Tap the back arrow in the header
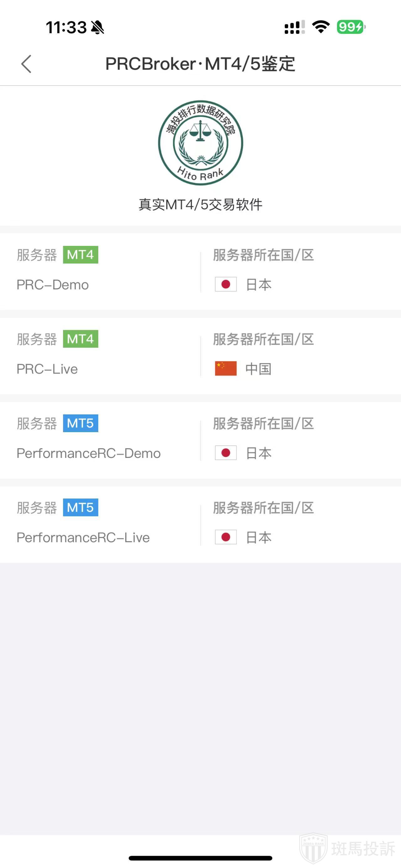Viewport: 401px width, 868px height. [26, 64]
